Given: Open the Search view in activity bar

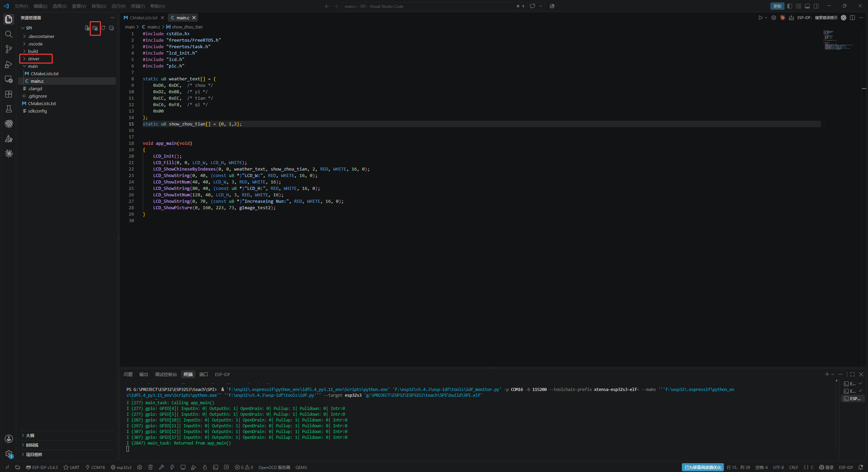Looking at the screenshot, I should pyautogui.click(x=9, y=34).
